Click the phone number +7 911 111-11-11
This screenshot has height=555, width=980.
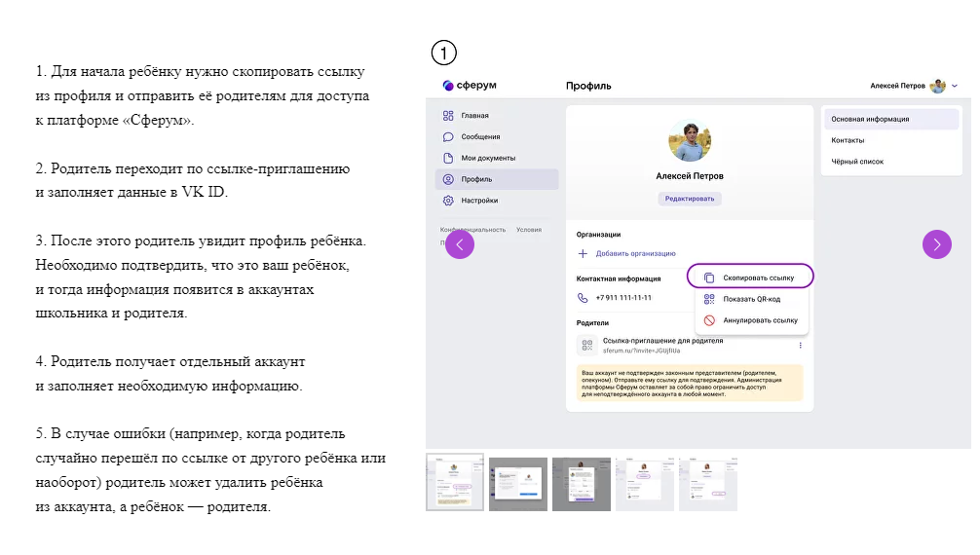(x=623, y=298)
